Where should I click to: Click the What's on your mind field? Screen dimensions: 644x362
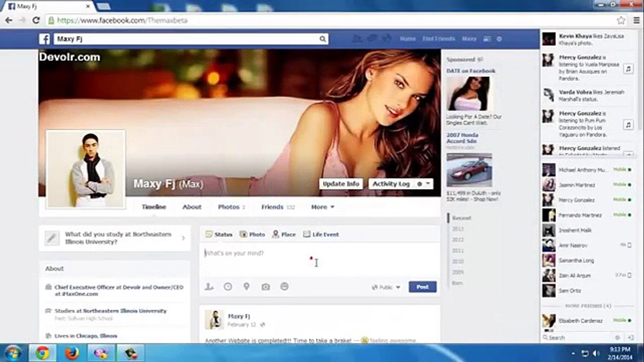coord(320,259)
